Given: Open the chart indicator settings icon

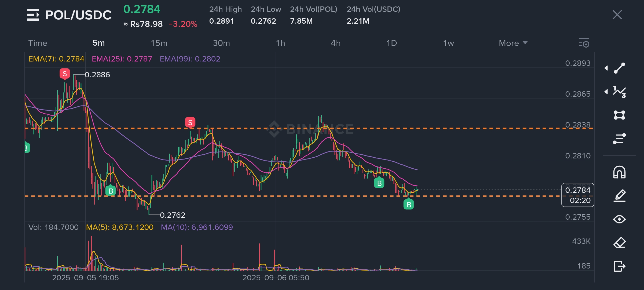Looking at the screenshot, I should coord(584,43).
